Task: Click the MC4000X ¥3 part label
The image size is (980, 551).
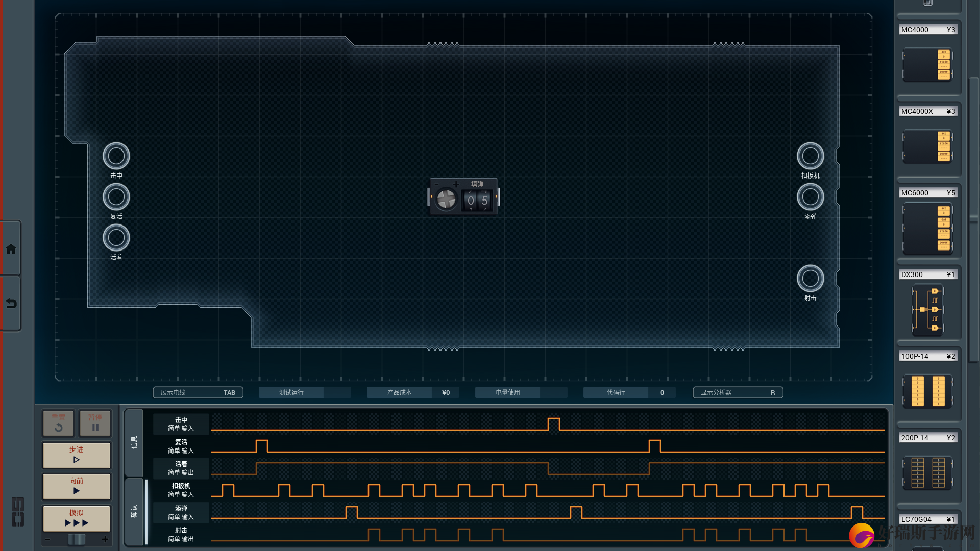Action: (928, 111)
